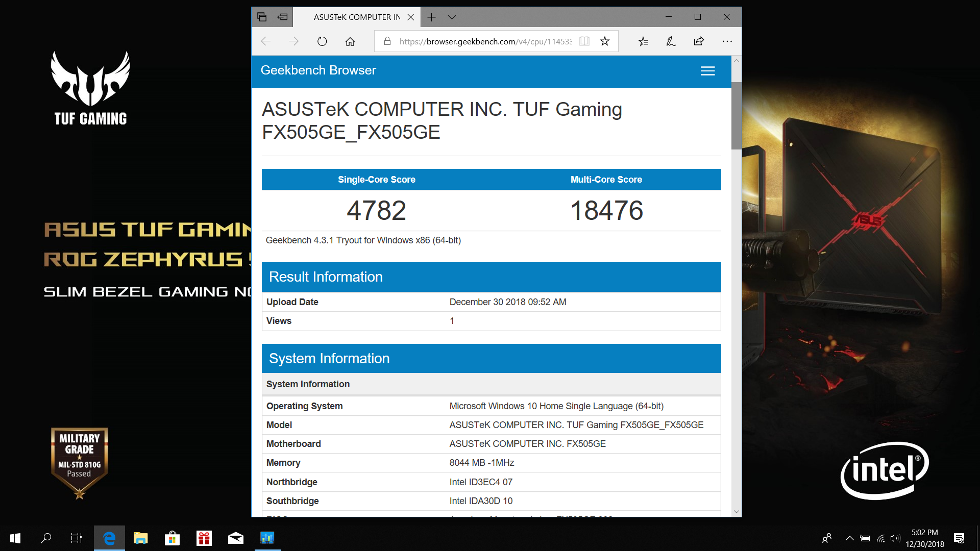Click the Geekbench Browser title link
The width and height of the screenshot is (980, 551).
pyautogui.click(x=318, y=70)
